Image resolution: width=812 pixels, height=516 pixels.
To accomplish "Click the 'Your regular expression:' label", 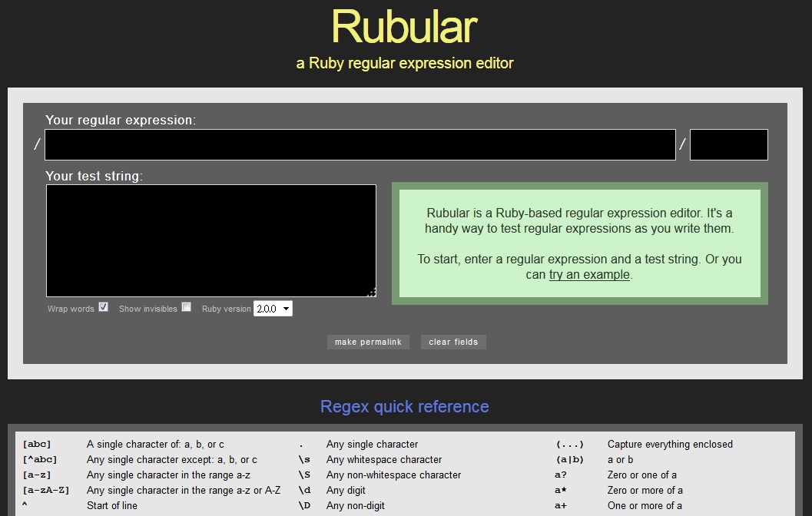I will click(120, 120).
